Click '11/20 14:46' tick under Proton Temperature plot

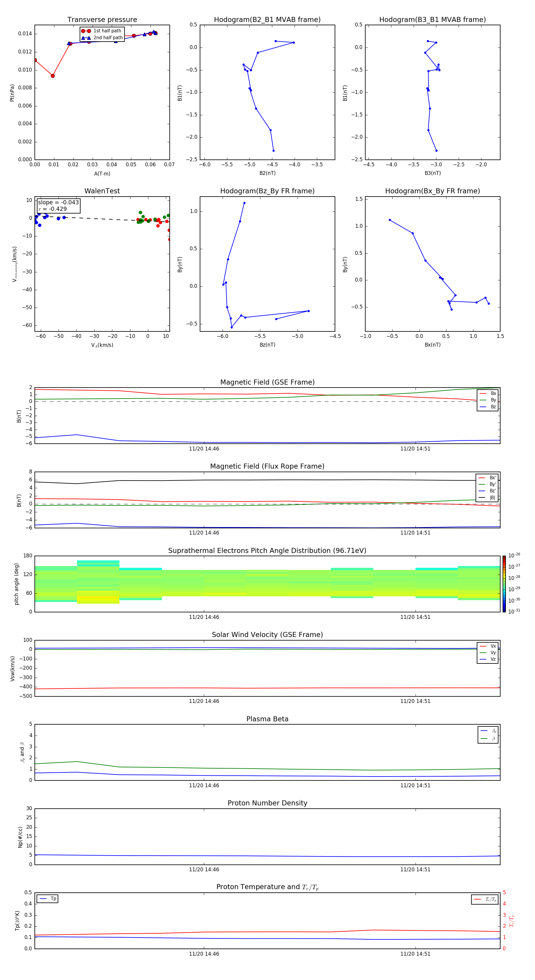pyautogui.click(x=204, y=954)
